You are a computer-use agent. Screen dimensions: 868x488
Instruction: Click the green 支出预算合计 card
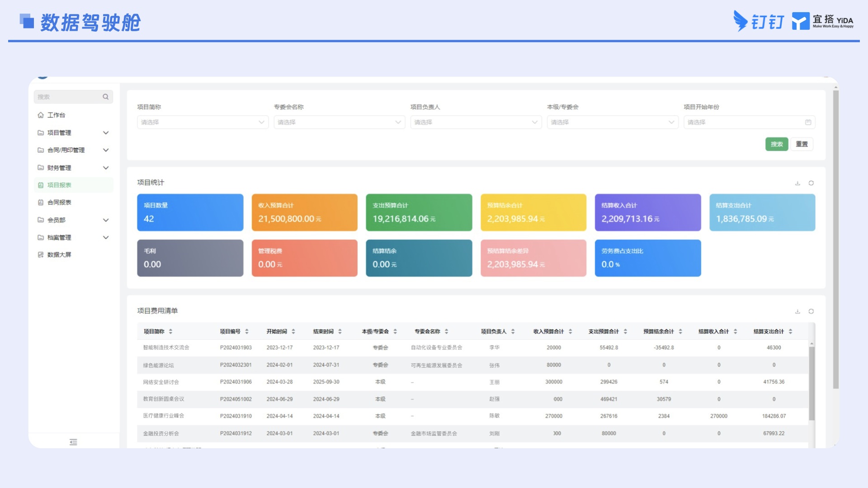tap(419, 212)
